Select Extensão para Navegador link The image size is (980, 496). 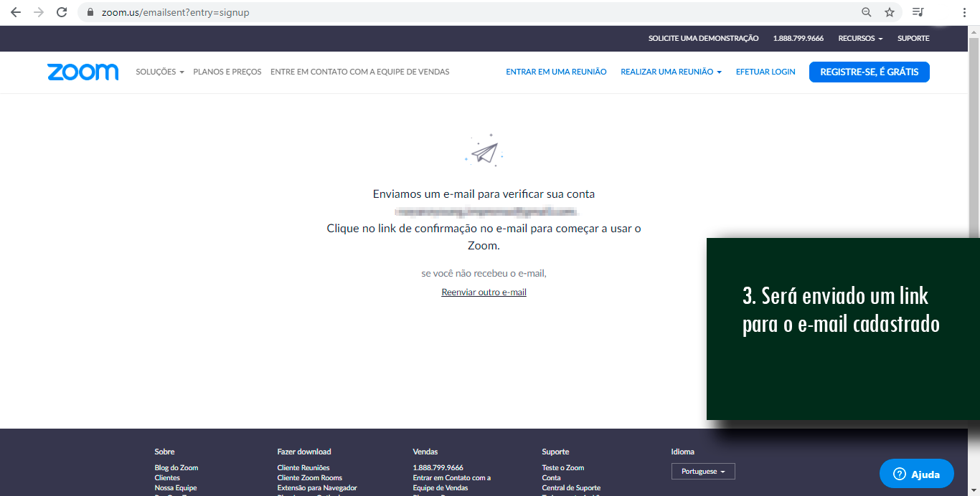click(317, 488)
